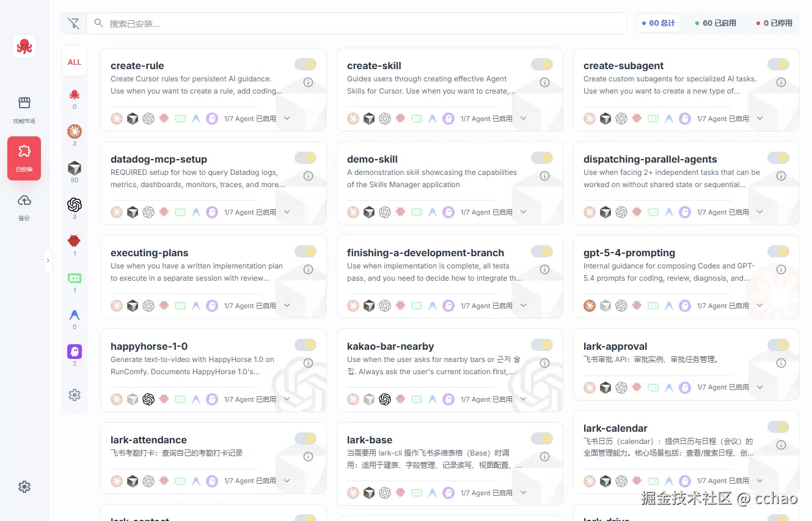Collapse the main sidebar with the arrow handle
Viewport: 812px width, 521px height.
(x=48, y=260)
